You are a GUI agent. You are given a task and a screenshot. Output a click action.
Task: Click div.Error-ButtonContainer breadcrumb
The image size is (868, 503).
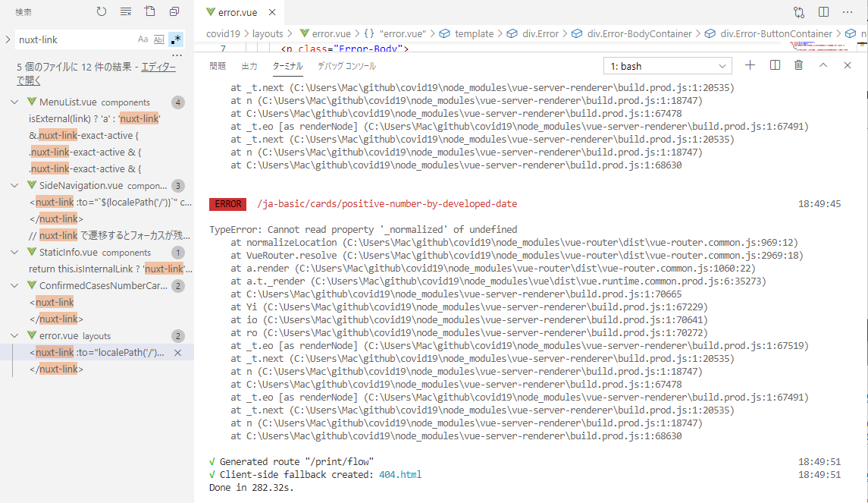(x=776, y=34)
